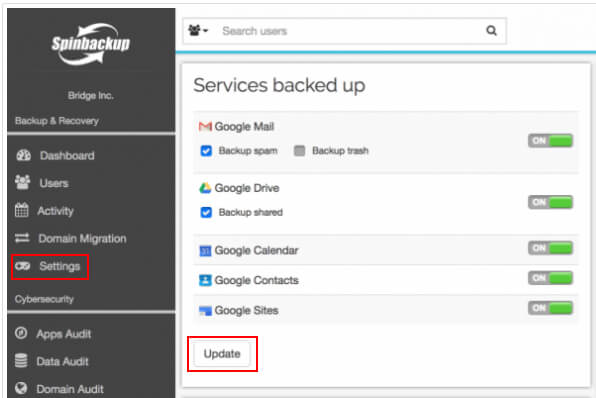This screenshot has height=398, width=596.
Task: Click the Data Audit database icon
Action: 21,361
